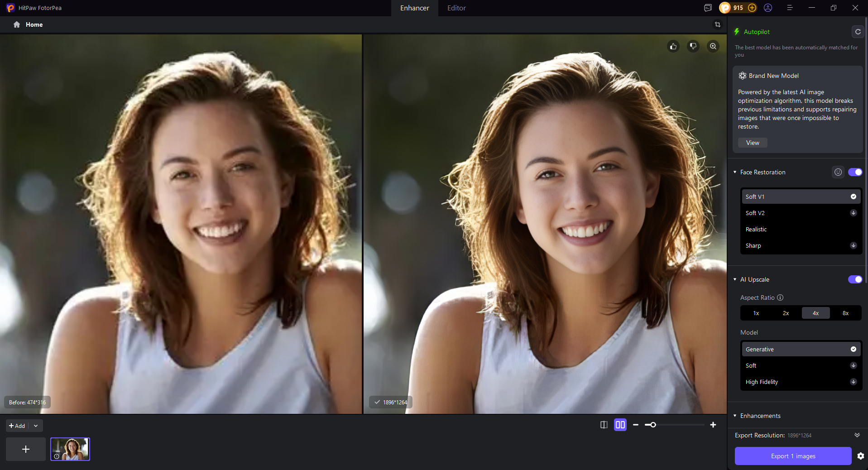
Task: Turn off the AI Upscale toggle
Action: (855, 279)
